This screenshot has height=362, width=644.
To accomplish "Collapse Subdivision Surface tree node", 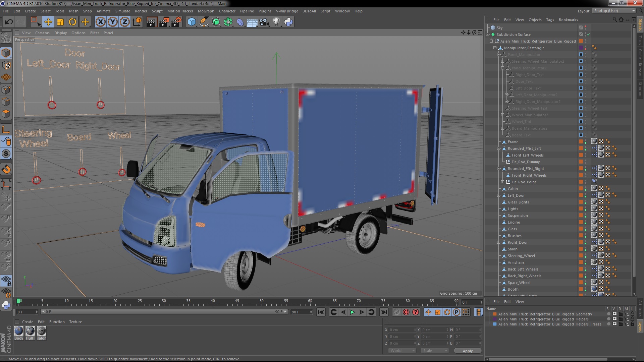I will pos(488,35).
